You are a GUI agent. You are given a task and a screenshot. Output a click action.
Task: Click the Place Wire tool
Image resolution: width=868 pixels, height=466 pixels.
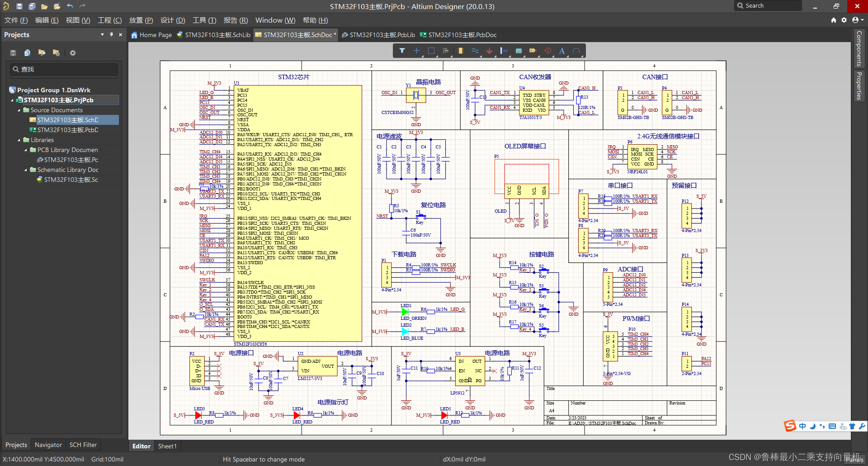(x=475, y=51)
